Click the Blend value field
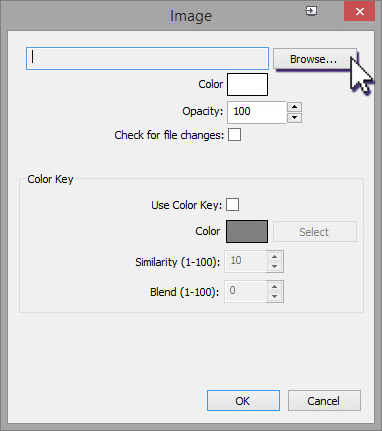The width and height of the screenshot is (382, 431). click(x=245, y=291)
